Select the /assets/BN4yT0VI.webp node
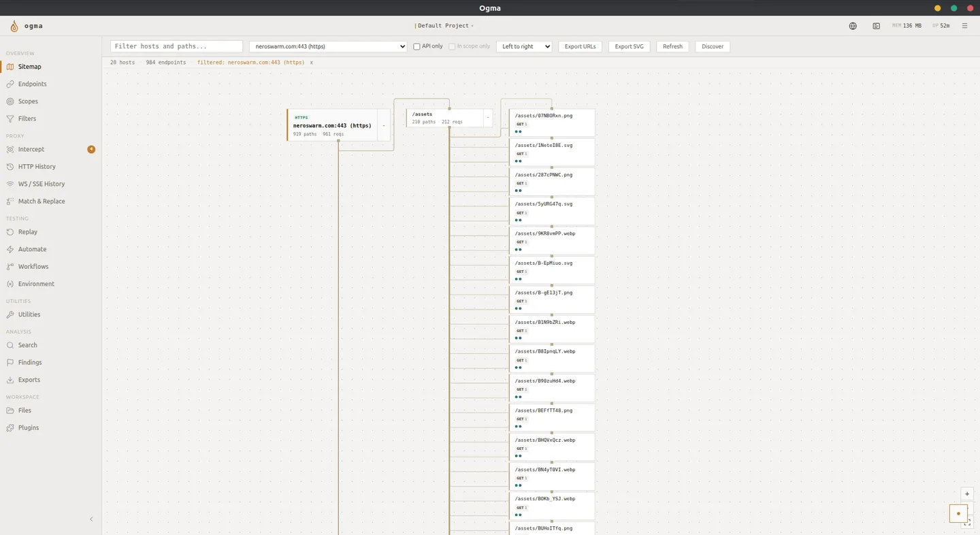The width and height of the screenshot is (980, 535). (x=552, y=476)
